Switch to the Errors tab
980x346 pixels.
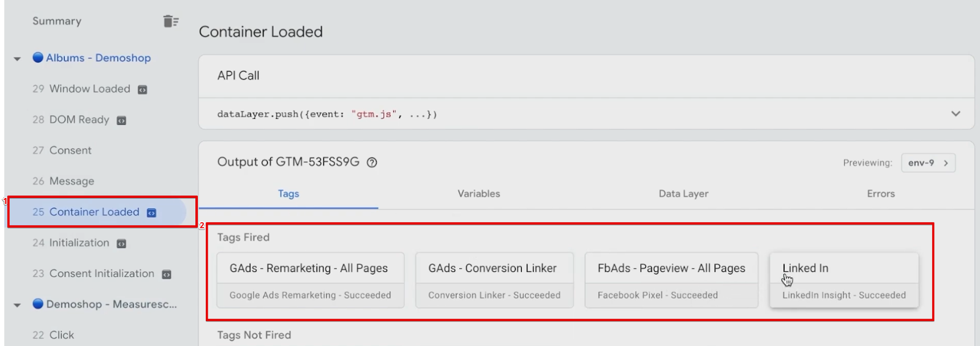coord(881,194)
